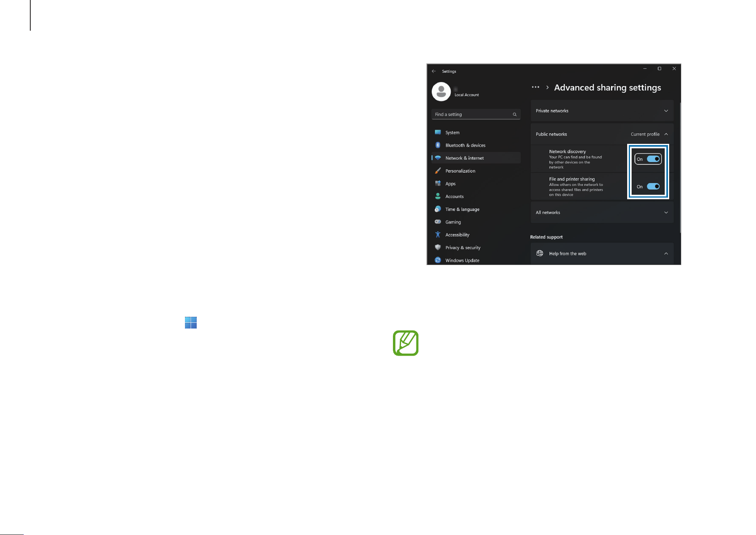Image resolution: width=756 pixels, height=535 pixels.
Task: Open Privacy & security page
Action: (x=476, y=248)
